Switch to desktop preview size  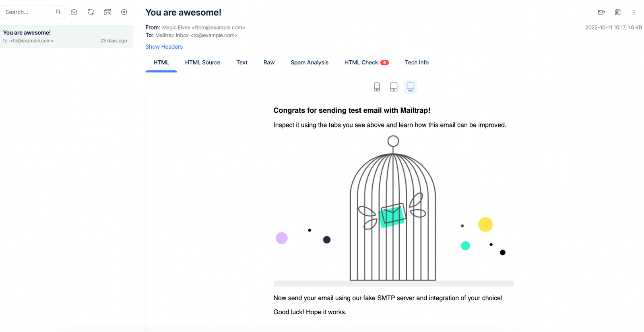pyautogui.click(x=410, y=87)
